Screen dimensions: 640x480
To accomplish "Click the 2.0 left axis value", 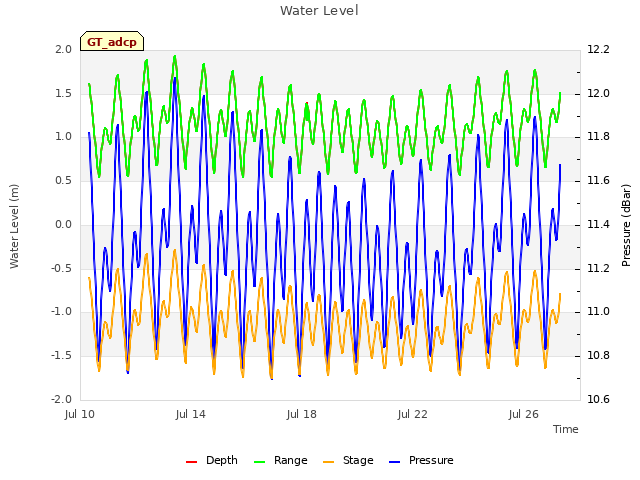I will pyautogui.click(x=64, y=49).
